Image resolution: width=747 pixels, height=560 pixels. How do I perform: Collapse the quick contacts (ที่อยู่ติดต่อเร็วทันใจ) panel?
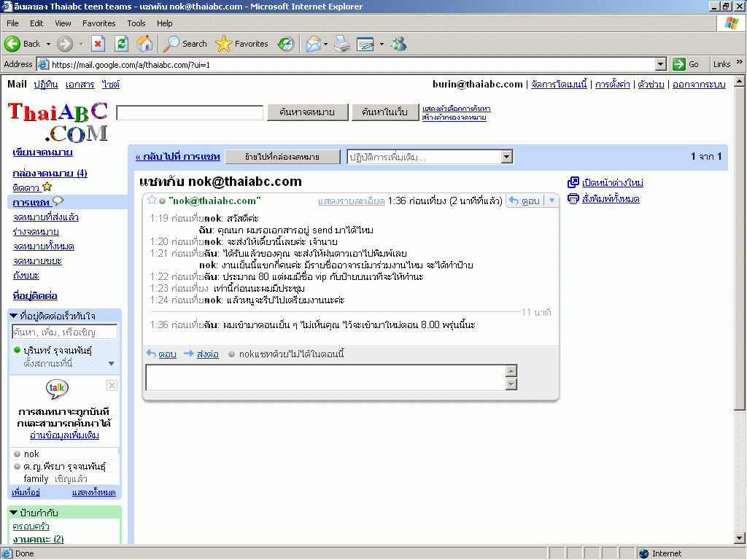13,316
